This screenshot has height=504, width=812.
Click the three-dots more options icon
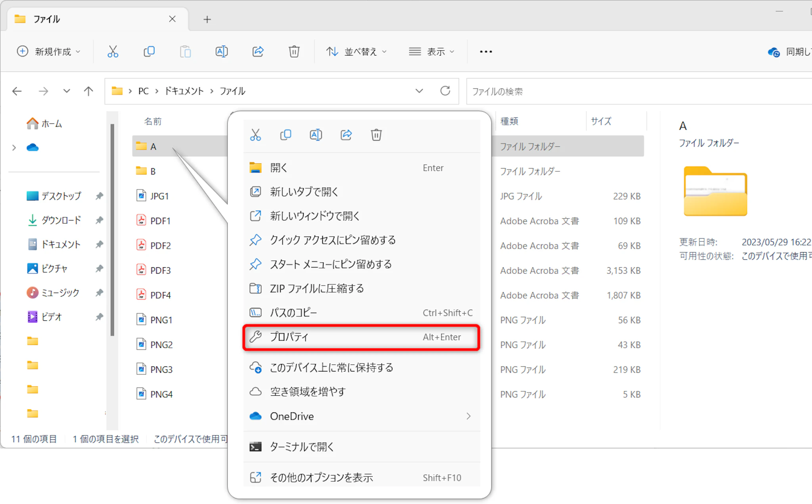click(486, 52)
